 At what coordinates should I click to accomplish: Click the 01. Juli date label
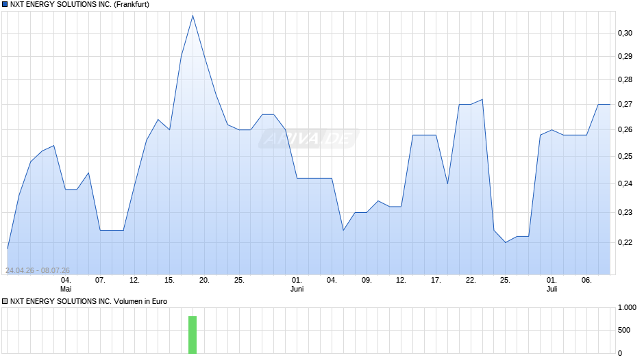552,285
